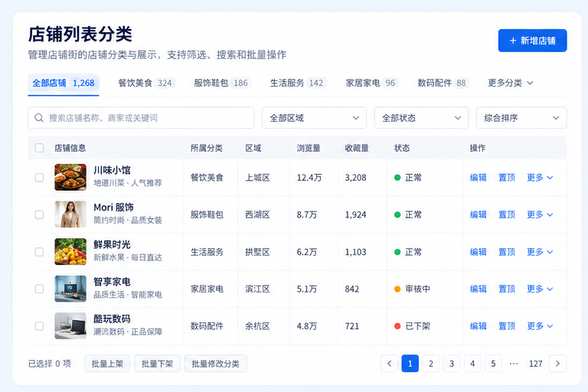Viewport: 588px width, 392px height.
Task: Switch to the 家居家电 tab
Action: tap(371, 83)
